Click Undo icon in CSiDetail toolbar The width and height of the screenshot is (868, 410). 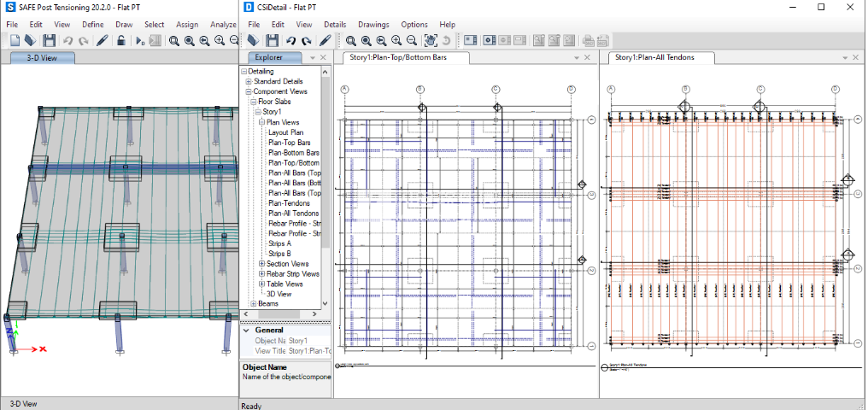click(290, 40)
